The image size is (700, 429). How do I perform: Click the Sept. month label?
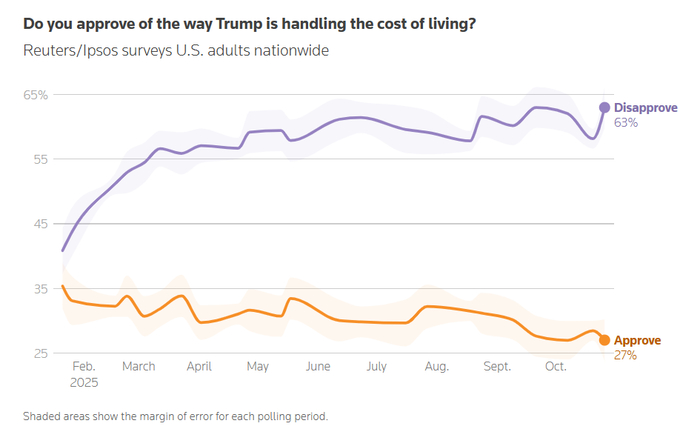pyautogui.click(x=496, y=367)
